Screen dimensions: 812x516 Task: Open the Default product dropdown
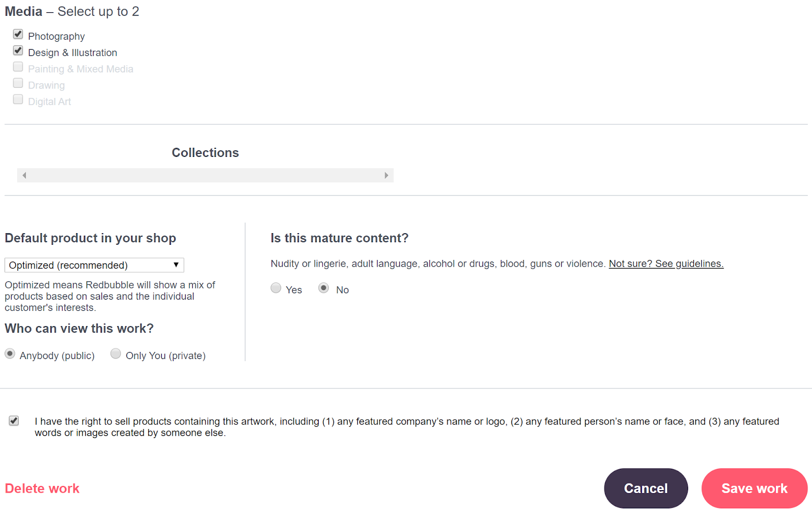[x=94, y=265]
